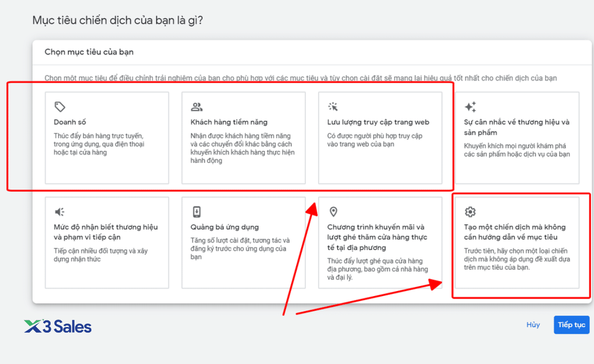Click description 'Có được người phù hợp truy cập'
Screen dimensions: 594x364
tap(375, 140)
